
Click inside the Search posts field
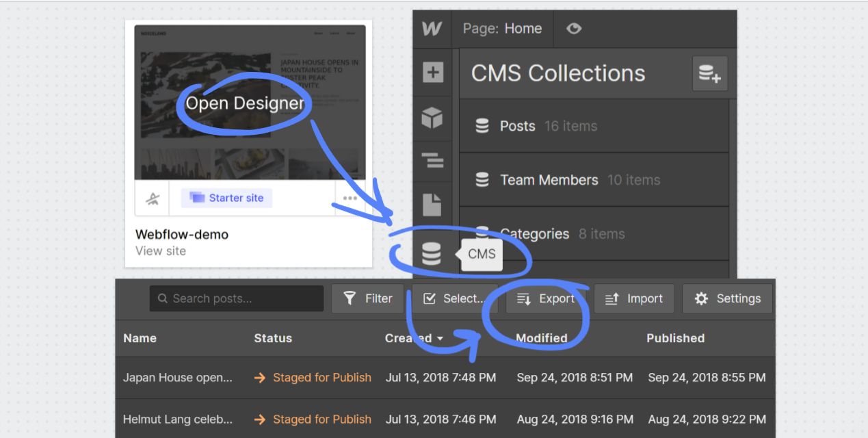pos(236,298)
